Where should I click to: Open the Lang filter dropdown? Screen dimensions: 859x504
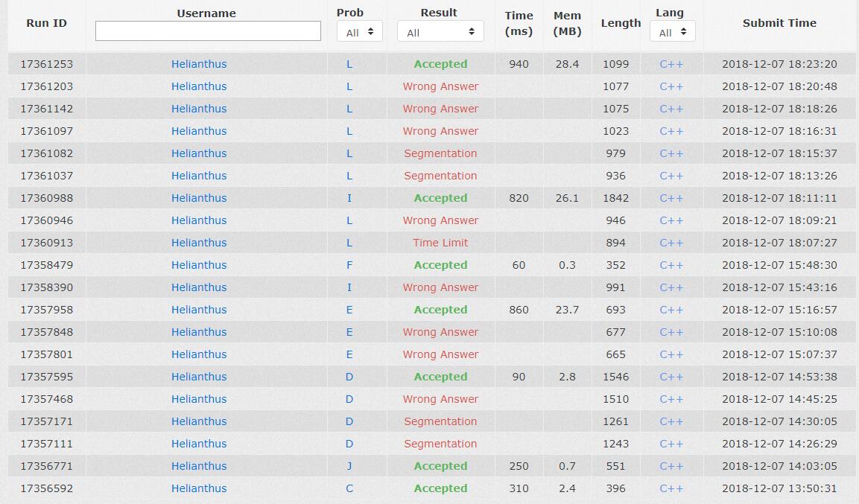coord(672,32)
